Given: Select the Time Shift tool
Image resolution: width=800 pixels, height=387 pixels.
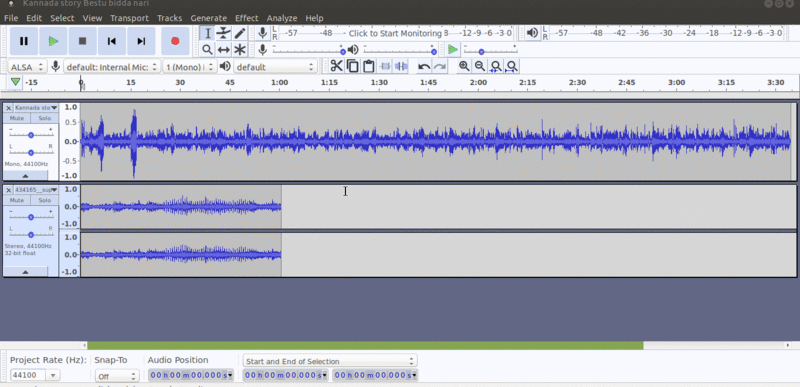Looking at the screenshot, I should coord(223,49).
